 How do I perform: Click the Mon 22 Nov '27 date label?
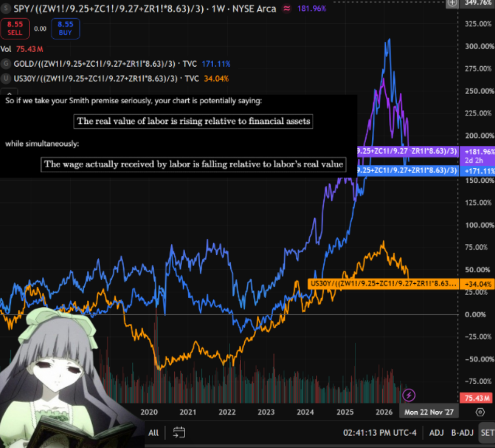click(429, 412)
